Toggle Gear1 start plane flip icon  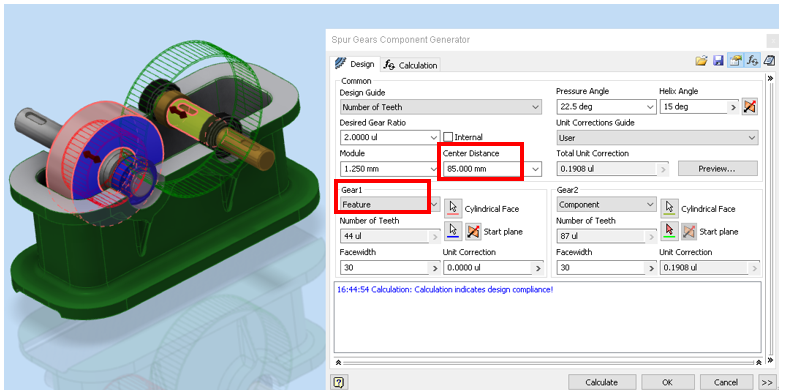pos(473,231)
